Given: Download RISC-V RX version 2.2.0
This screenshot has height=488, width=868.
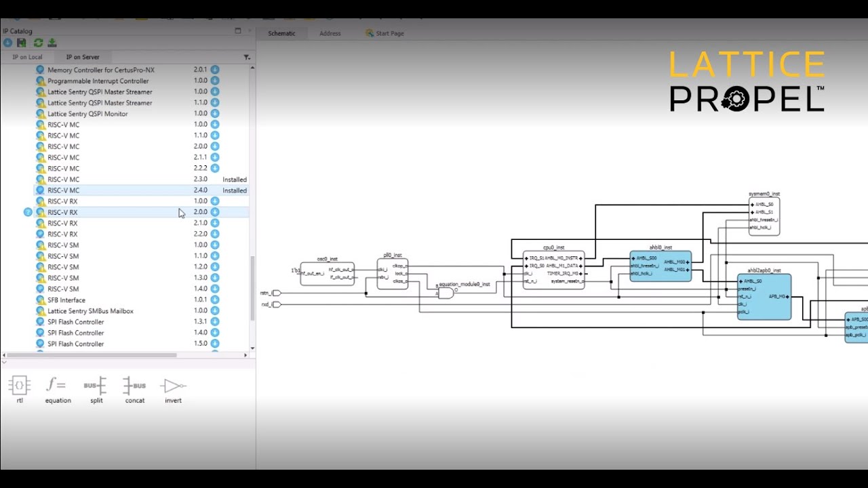Looking at the screenshot, I should pyautogui.click(x=215, y=233).
